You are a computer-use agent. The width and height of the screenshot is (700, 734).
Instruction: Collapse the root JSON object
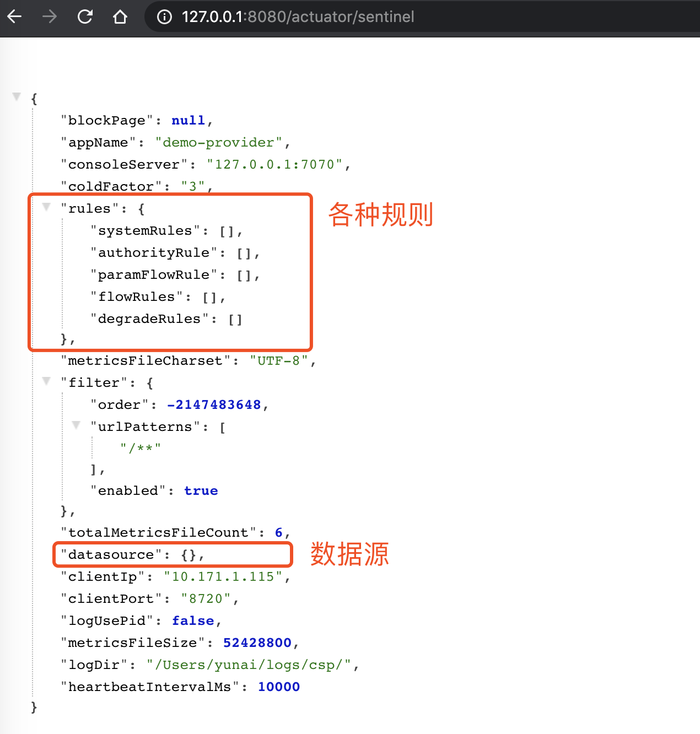(x=16, y=96)
